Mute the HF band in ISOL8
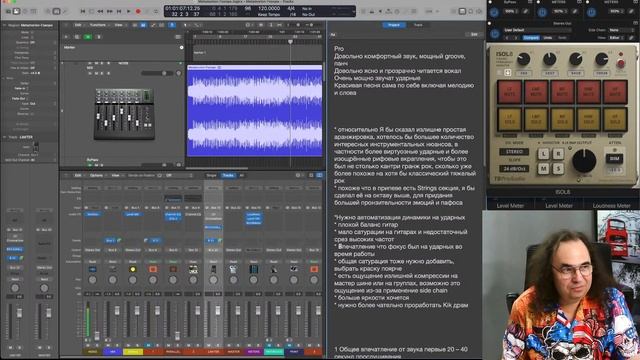This screenshot has width=640, height=360. tap(615, 91)
